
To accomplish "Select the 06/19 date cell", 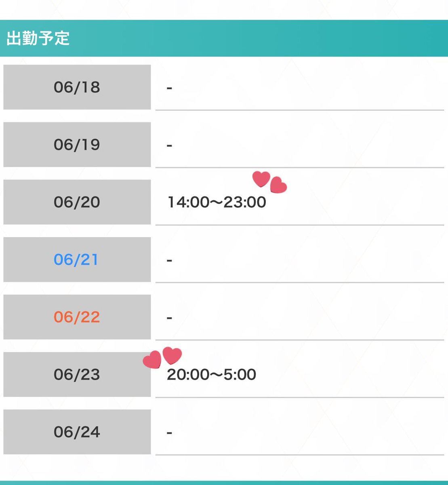I will click(77, 144).
